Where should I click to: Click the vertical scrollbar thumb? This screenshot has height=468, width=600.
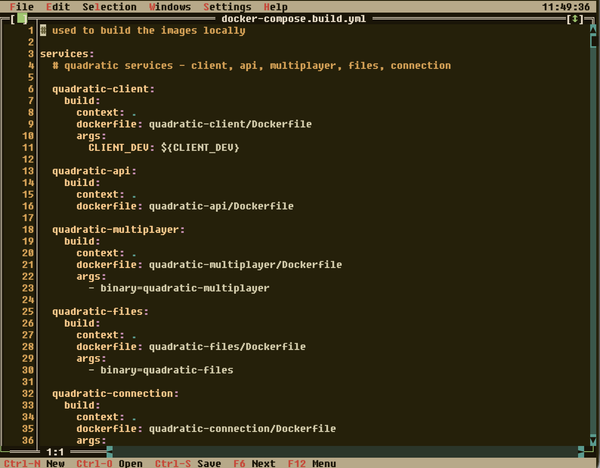593,40
